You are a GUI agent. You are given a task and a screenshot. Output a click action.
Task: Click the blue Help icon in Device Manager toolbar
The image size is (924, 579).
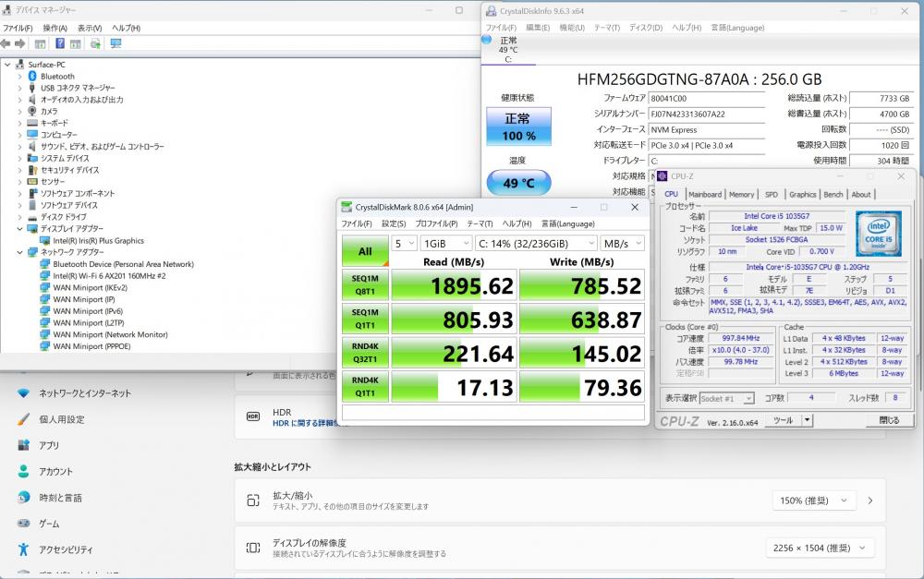click(x=60, y=43)
